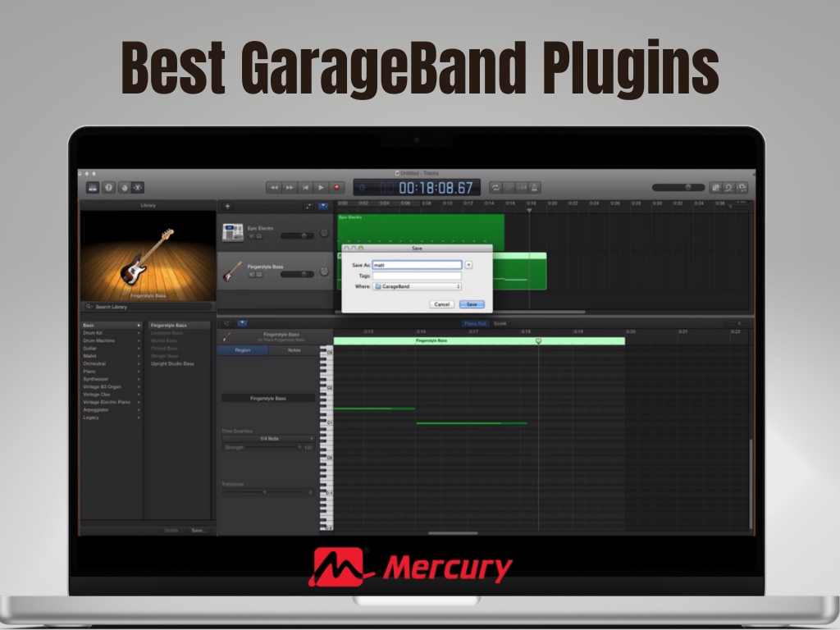
Task: Open the Apple Loops browser button
Action: tap(728, 188)
